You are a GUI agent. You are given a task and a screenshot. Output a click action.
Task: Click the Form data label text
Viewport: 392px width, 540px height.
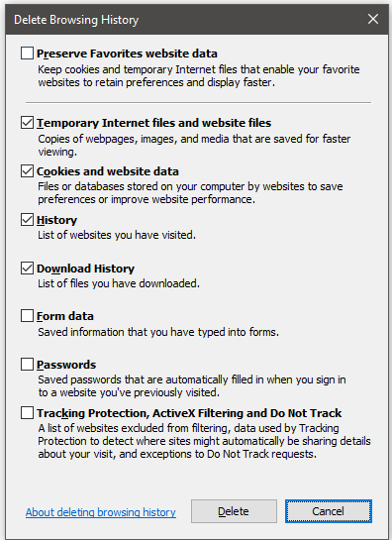click(65, 316)
